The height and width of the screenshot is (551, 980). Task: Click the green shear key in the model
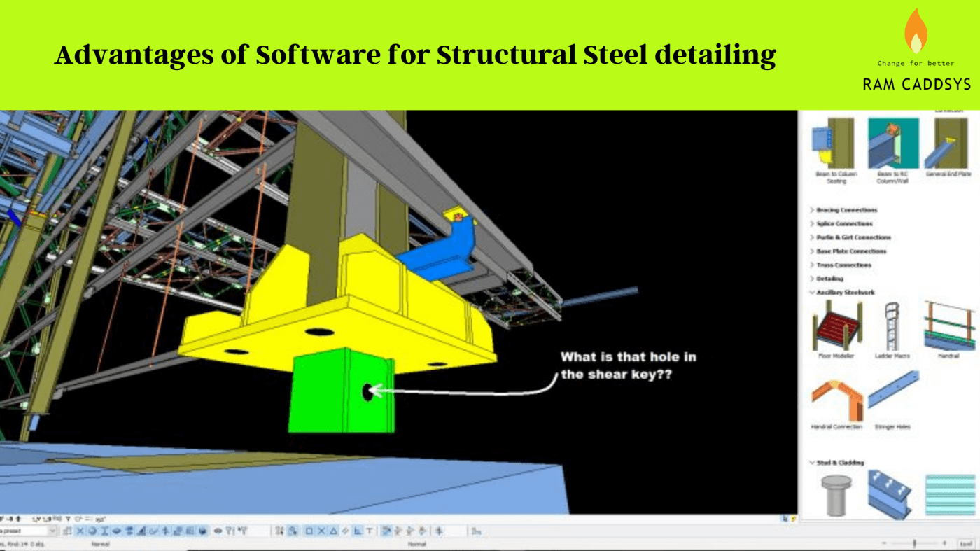point(341,392)
